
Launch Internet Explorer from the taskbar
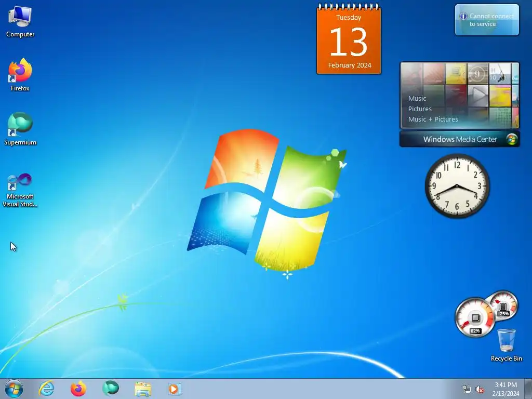[46, 389]
